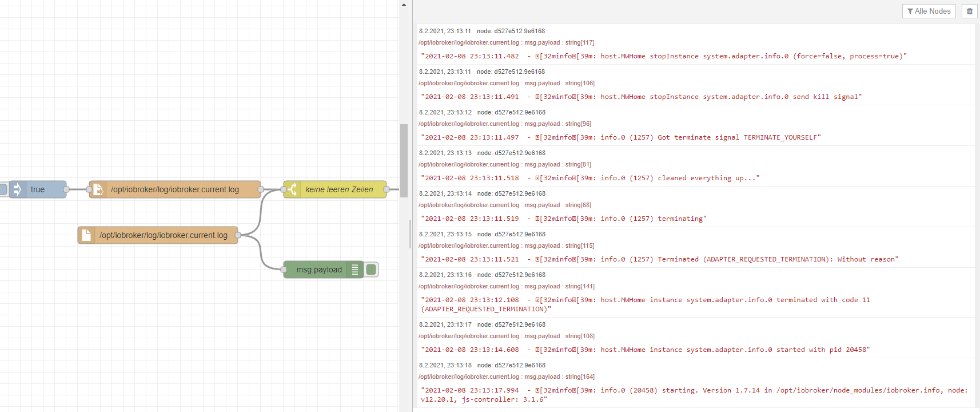Viewport: 980px width, 412px height.
Task: Click node id link in the 23:13:13 message
Action: [511, 153]
